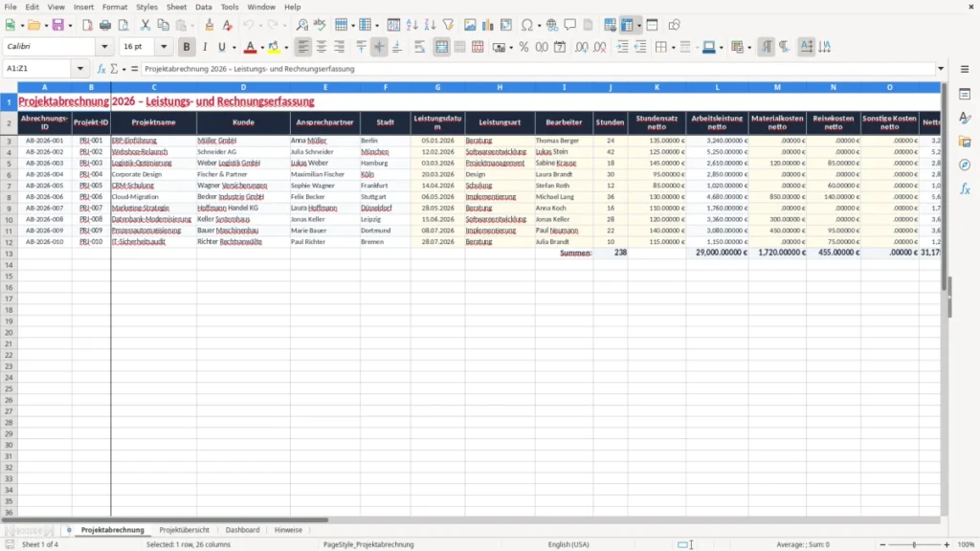Switch to the Projektübersicht sheet tab
980x551 pixels.
184,530
